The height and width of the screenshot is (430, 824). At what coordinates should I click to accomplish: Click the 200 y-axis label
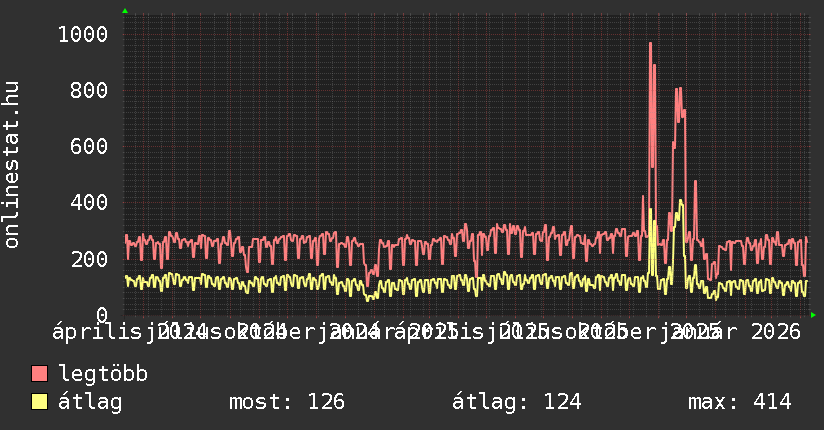88,259
